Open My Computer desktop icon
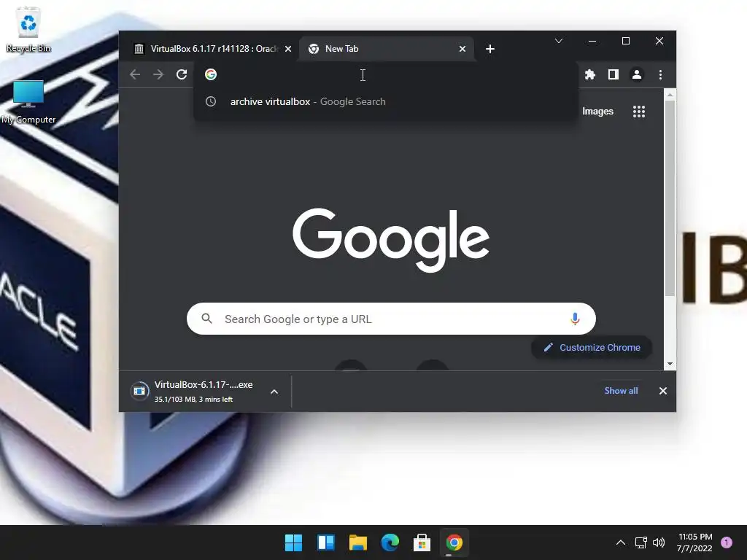The image size is (747, 560). coord(28,102)
